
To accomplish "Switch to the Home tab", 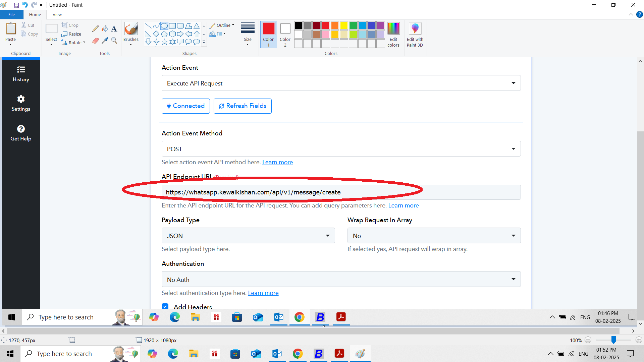I will pyautogui.click(x=35, y=14).
